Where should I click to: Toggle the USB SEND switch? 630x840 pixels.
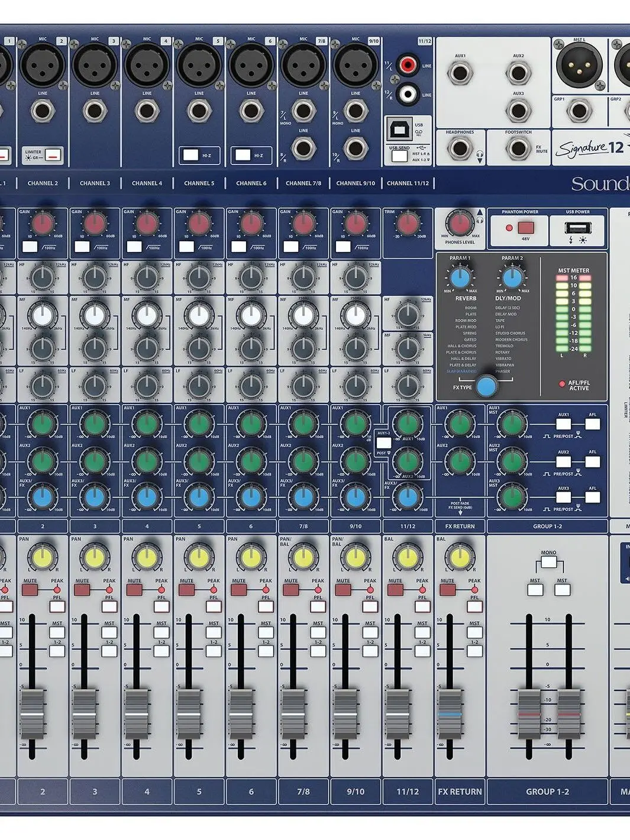click(399, 156)
